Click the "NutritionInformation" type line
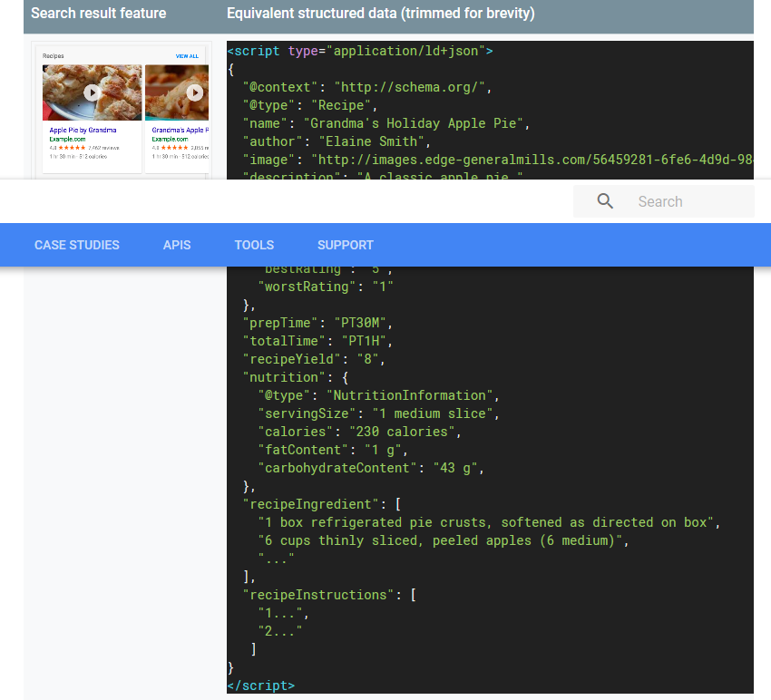This screenshot has width=771, height=700. (378, 395)
